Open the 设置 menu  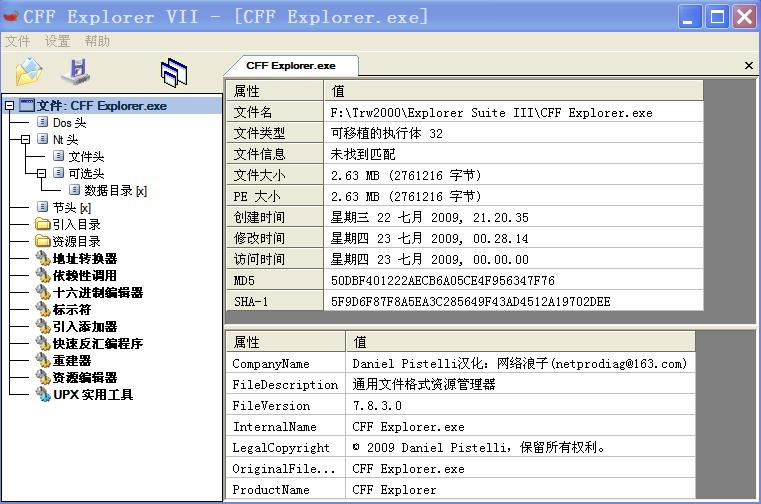[57, 41]
